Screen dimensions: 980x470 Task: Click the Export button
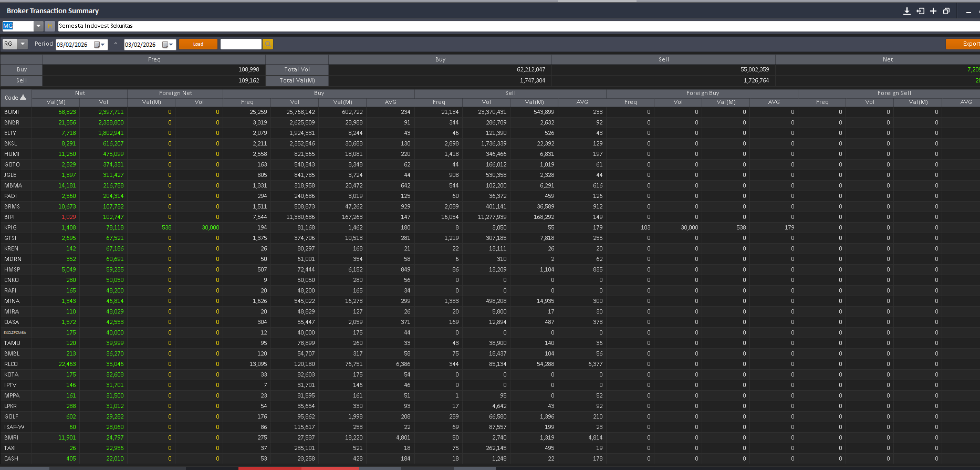964,44
